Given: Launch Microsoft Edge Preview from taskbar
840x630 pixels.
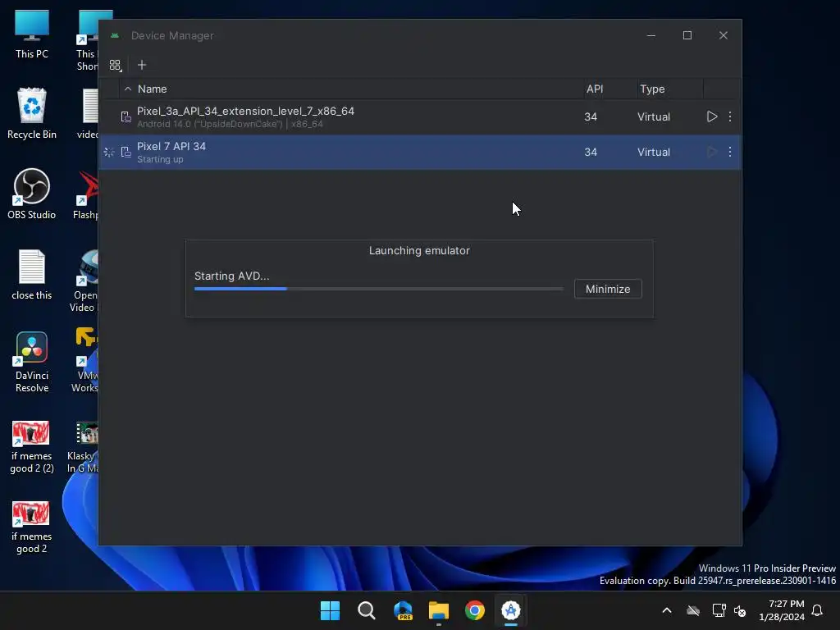Looking at the screenshot, I should [403, 610].
